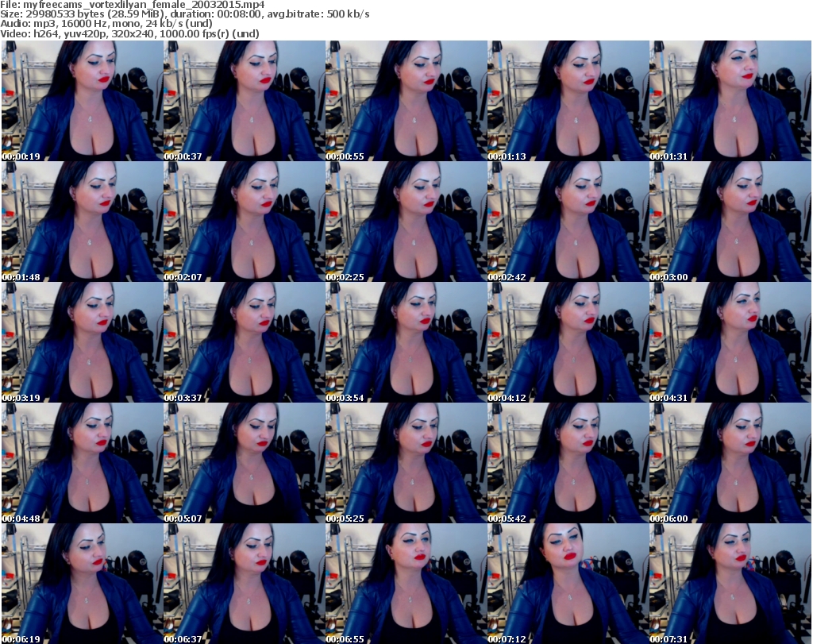Click the Audio line showing mp3 16000 Hz
Screen dimensions: 813x644
pos(106,24)
